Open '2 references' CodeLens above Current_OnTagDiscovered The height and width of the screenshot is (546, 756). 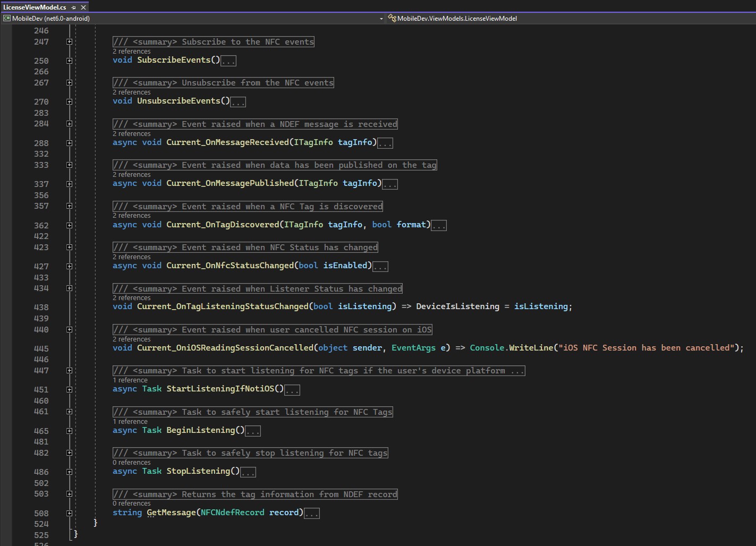click(131, 215)
